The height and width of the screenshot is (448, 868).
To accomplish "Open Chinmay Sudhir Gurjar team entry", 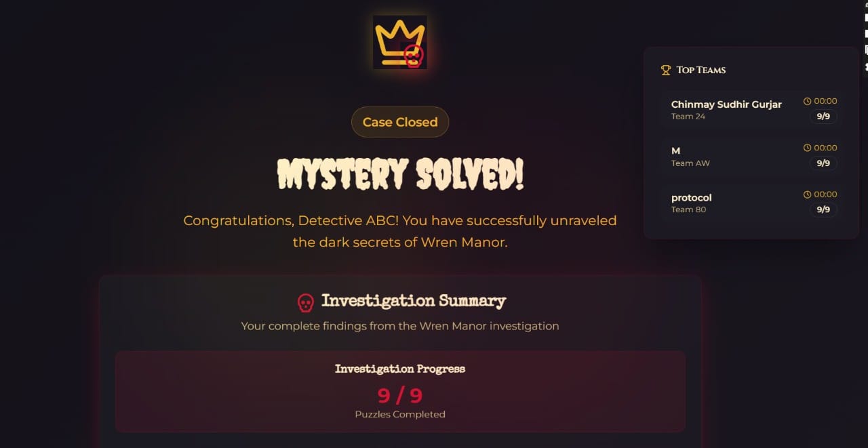I will pos(751,109).
